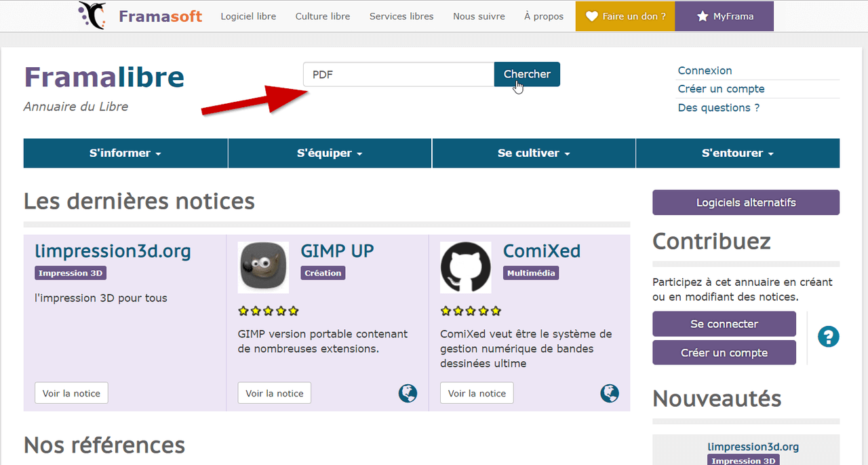Click the Chercher search button

[x=527, y=74]
